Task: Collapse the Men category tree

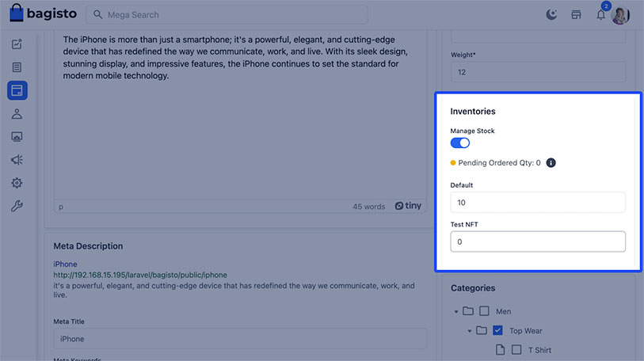Action: [456, 312]
